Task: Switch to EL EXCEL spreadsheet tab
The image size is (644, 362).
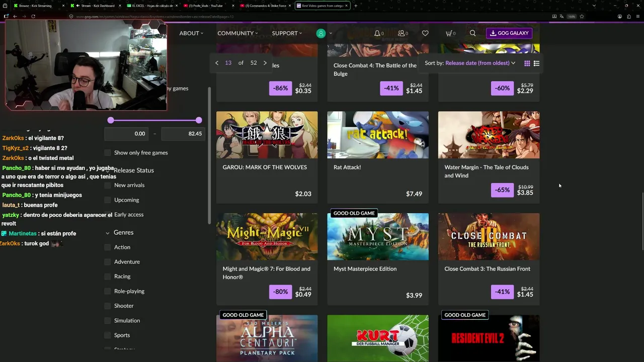Action: tap(152, 6)
